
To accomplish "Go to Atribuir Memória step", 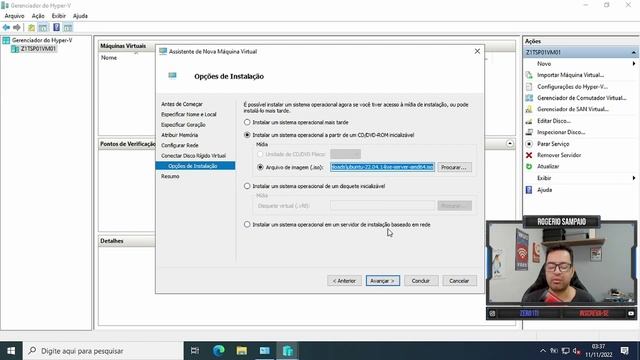I will pyautogui.click(x=180, y=135).
